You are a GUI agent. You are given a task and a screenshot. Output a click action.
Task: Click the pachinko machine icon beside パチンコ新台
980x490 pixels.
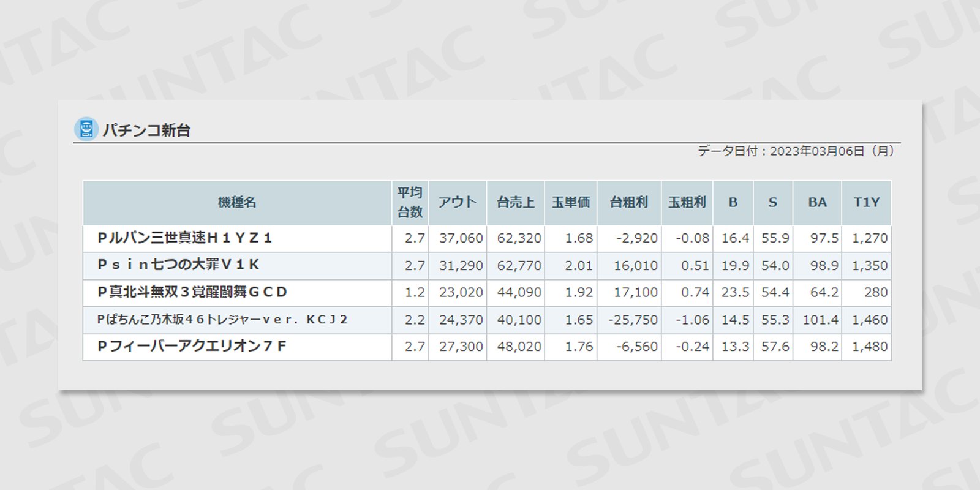[86, 129]
